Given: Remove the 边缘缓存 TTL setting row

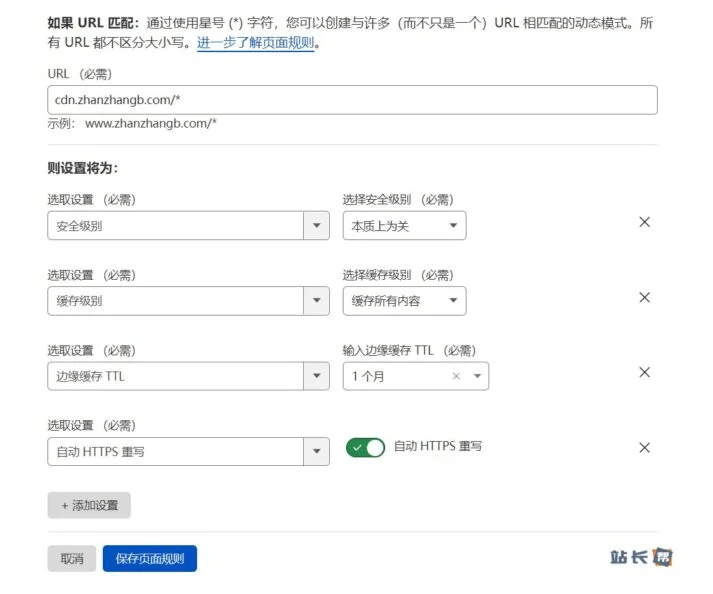Looking at the screenshot, I should 644,372.
